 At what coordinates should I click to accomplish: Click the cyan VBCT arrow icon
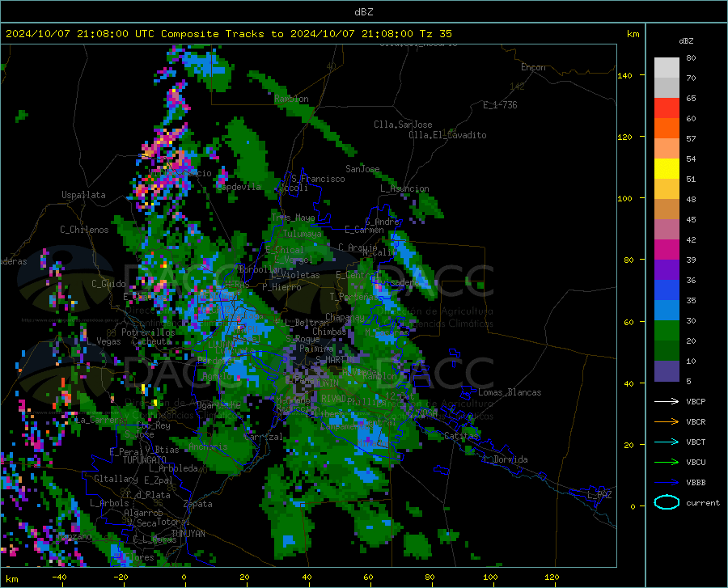point(667,442)
